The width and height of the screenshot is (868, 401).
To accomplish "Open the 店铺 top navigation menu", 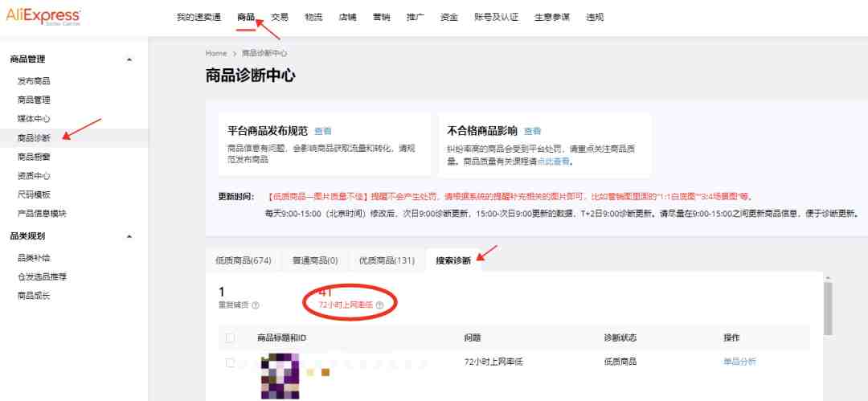I will point(347,17).
